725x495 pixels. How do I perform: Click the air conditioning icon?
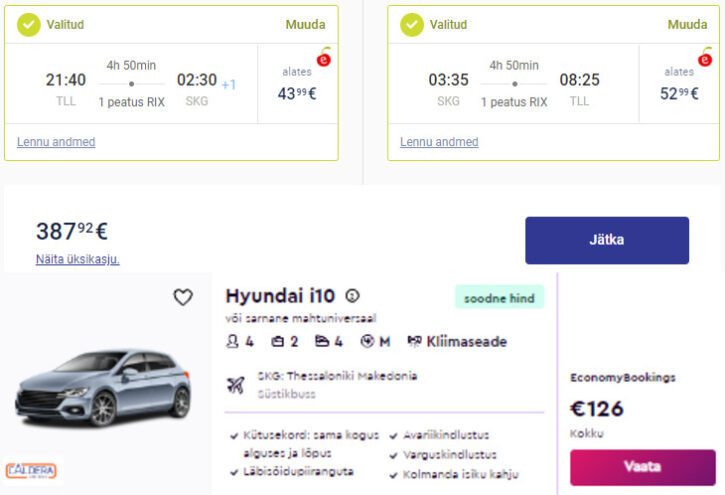(414, 342)
